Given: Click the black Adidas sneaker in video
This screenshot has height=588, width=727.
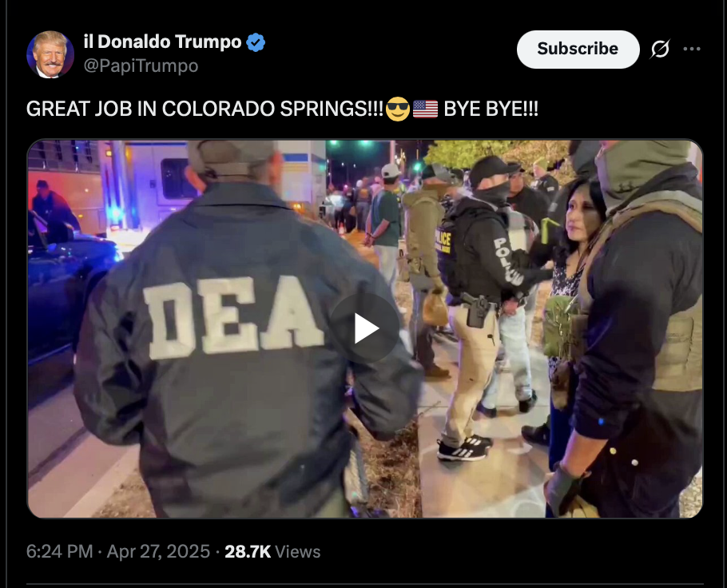Looking at the screenshot, I should [x=464, y=448].
